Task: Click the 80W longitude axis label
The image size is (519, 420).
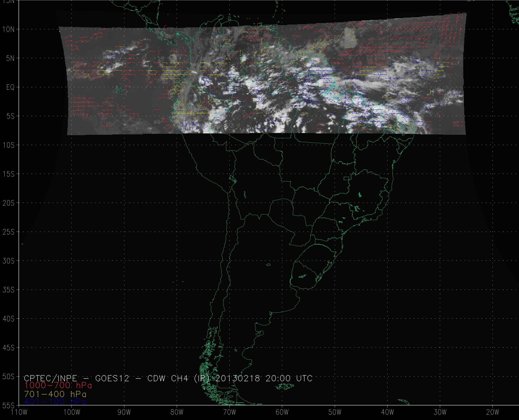Action: coord(177,412)
